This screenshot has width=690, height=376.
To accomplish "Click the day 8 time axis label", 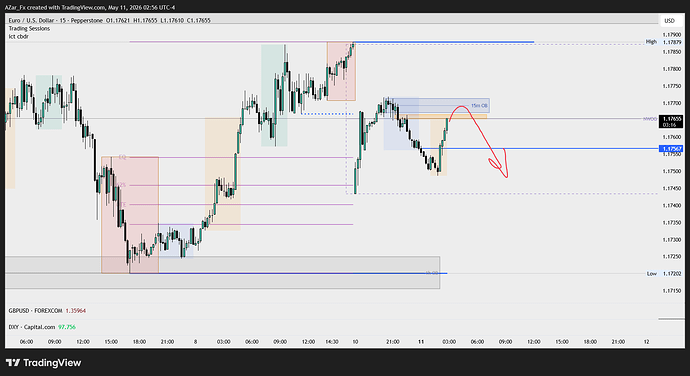I will click(x=195, y=342).
